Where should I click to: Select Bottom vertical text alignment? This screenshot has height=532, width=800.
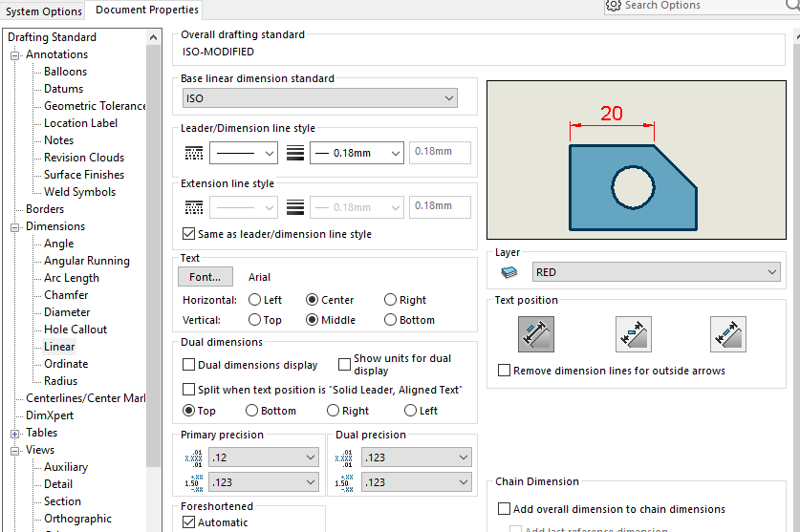tap(390, 320)
